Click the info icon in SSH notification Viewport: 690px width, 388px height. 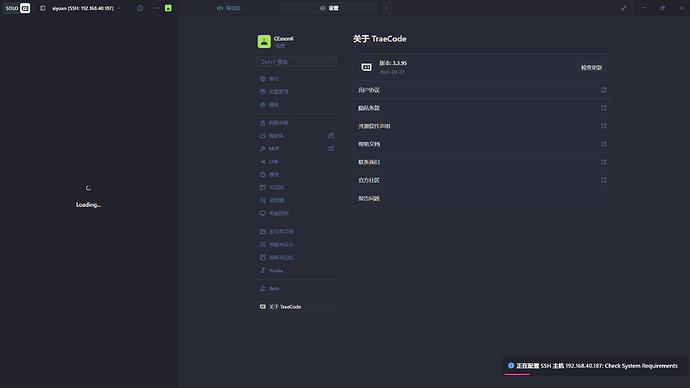[511, 366]
